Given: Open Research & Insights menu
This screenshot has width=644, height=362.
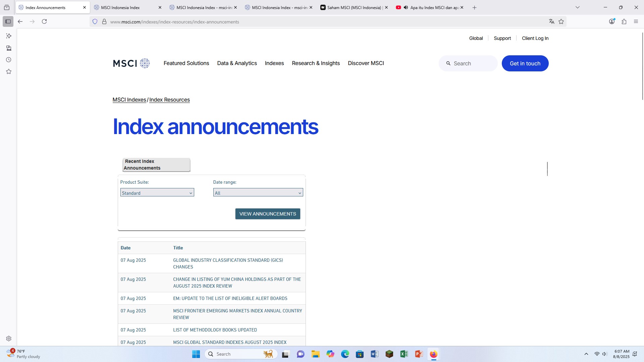Looking at the screenshot, I should 316,63.
